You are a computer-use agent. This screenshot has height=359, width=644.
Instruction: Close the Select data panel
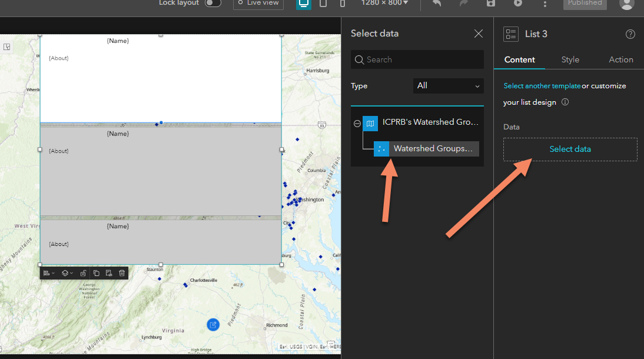[479, 34]
